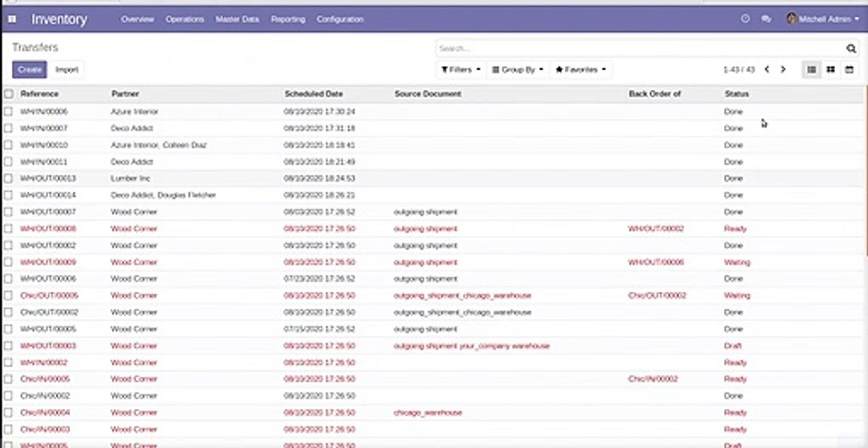Open transfer WH/OUT/00002
Viewport: 868px width, 448px height.
point(48,246)
